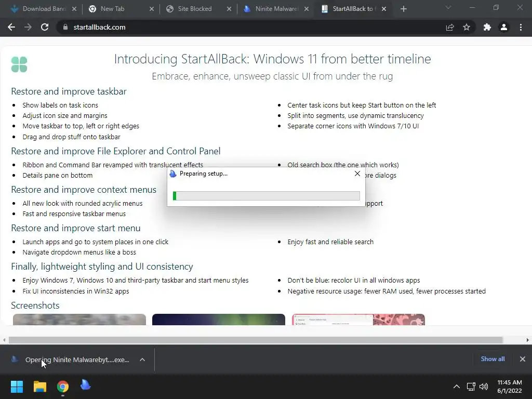Bookmark this page with the star icon
The height and width of the screenshot is (399, 532).
coord(467,27)
